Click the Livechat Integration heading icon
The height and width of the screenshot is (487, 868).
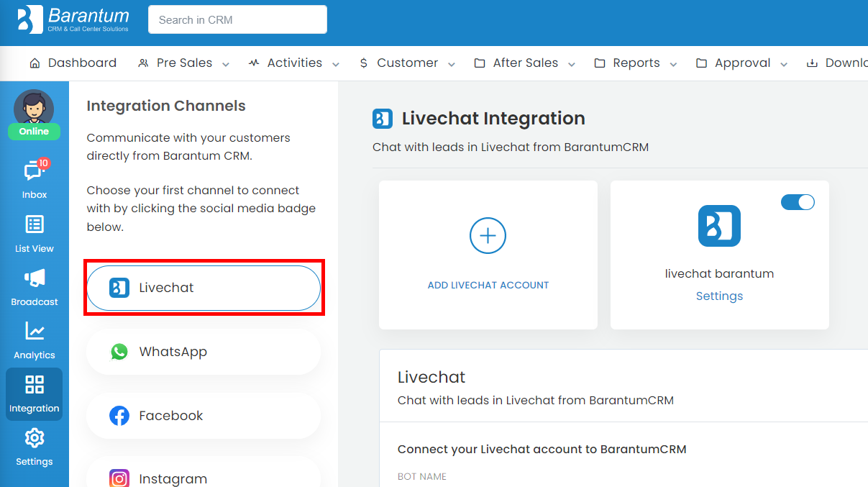point(383,119)
